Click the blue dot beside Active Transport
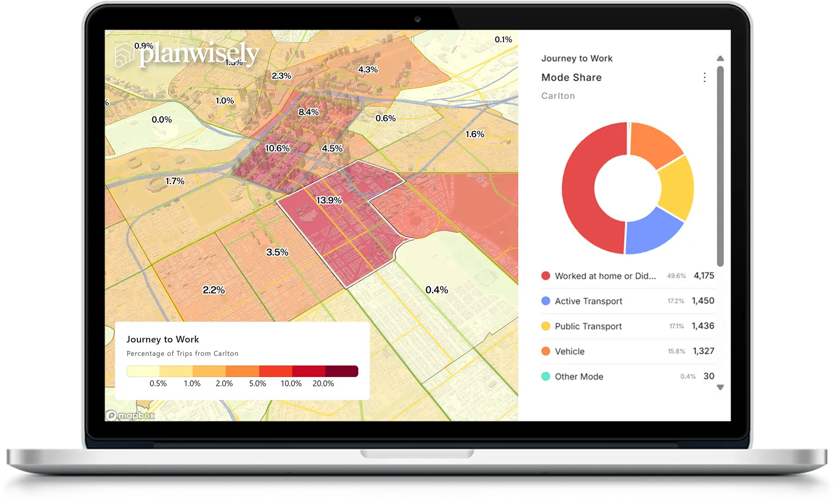 [x=546, y=301]
